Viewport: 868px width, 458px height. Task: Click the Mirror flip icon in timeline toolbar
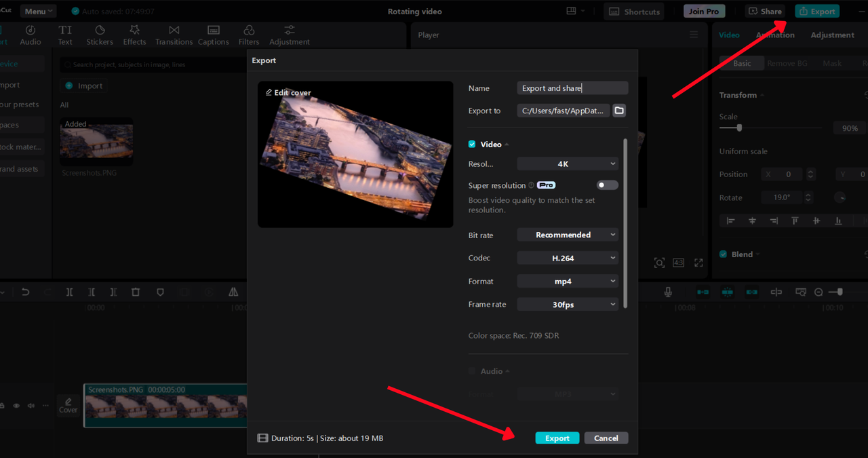(233, 292)
